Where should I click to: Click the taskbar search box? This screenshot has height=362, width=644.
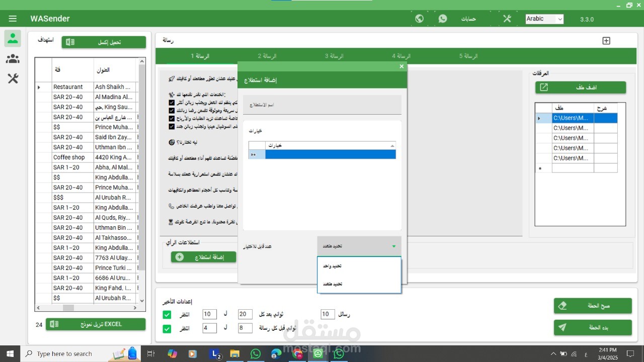point(80,353)
